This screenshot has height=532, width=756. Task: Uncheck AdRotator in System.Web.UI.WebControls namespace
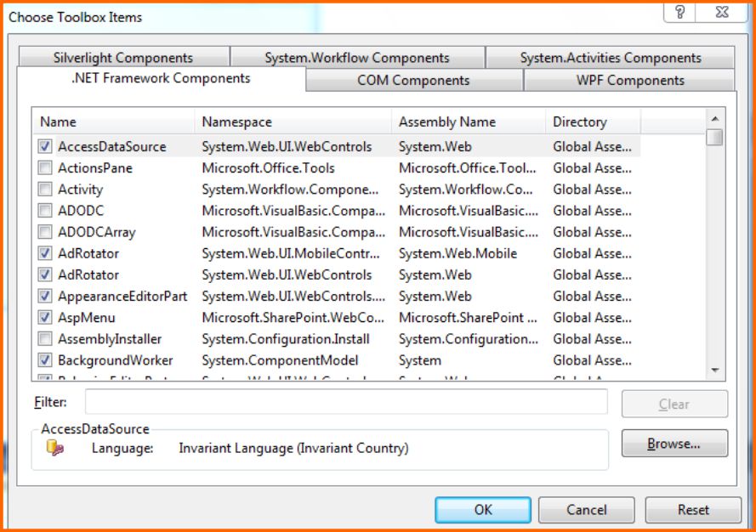point(45,274)
